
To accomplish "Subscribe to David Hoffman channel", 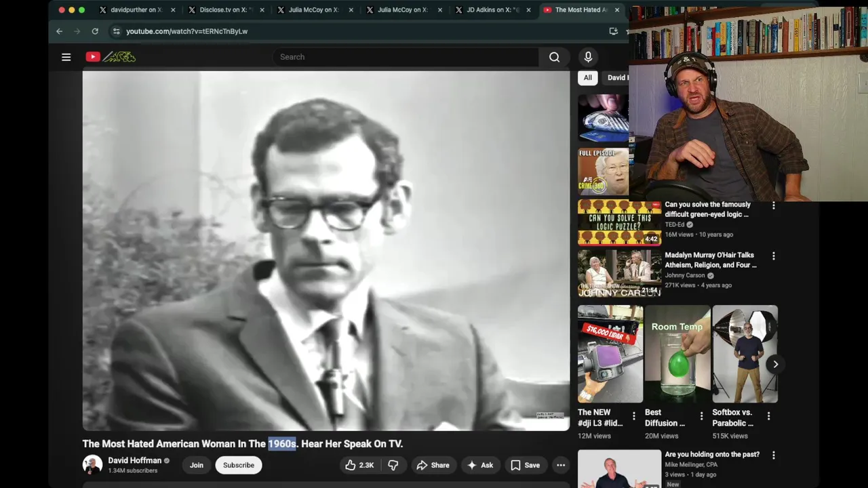I will (239, 465).
